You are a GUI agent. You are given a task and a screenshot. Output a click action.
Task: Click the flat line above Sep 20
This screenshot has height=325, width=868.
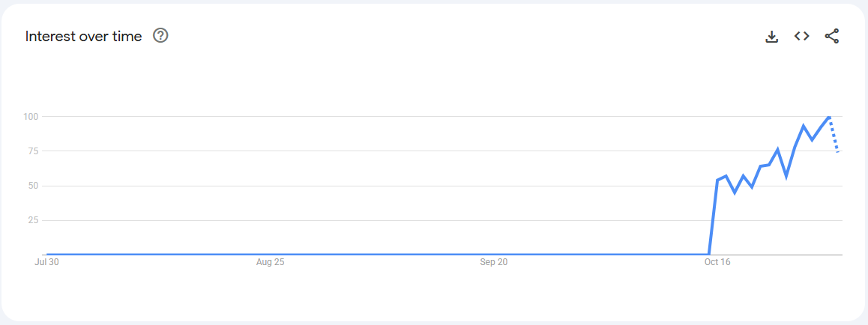point(493,255)
